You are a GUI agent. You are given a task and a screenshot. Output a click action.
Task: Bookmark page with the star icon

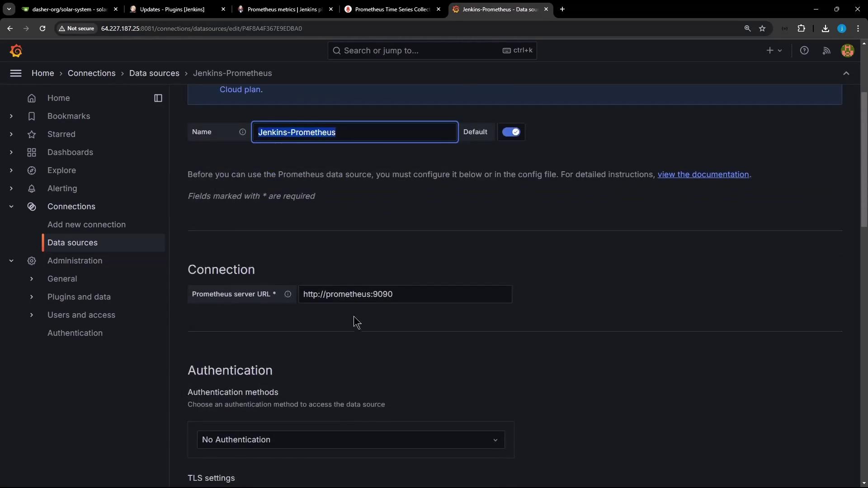point(762,28)
